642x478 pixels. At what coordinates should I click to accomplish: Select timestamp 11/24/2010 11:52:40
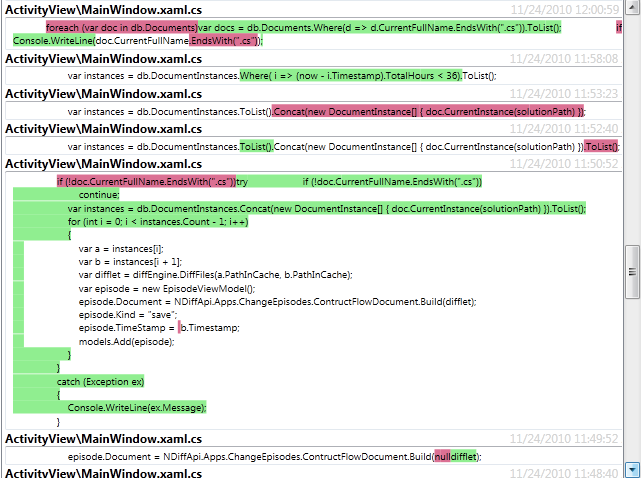[x=563, y=129]
